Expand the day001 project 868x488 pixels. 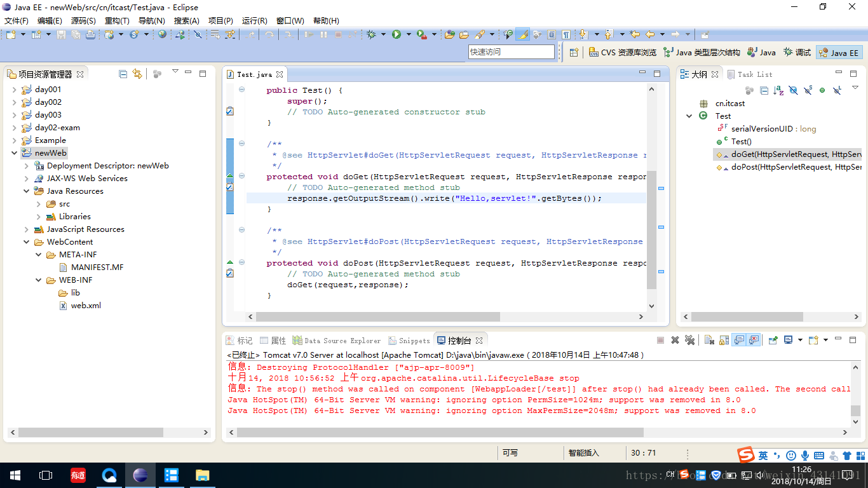tap(15, 90)
